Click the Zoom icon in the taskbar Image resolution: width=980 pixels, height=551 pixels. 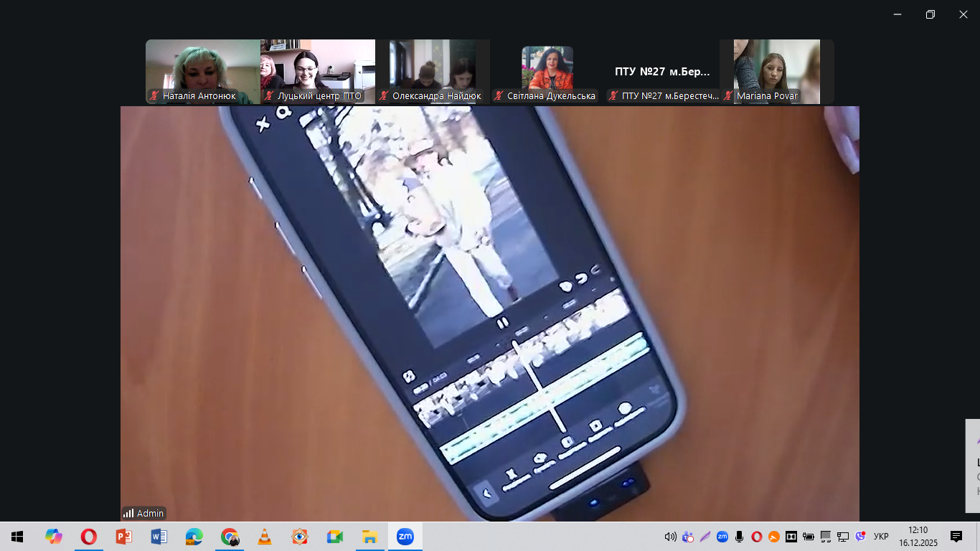coord(405,537)
